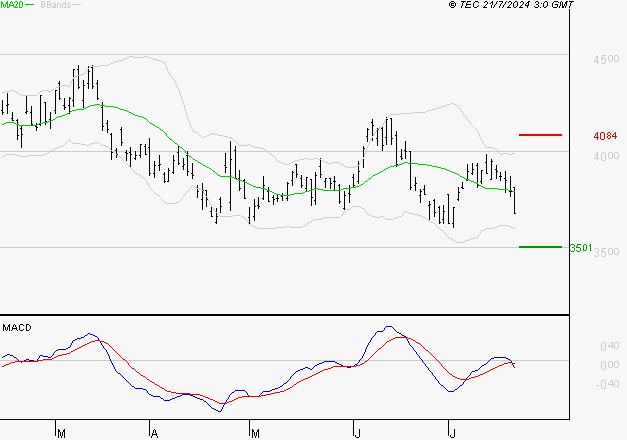This screenshot has width=627, height=440.
Task: Click the 4500 price axis label
Action: coord(606,59)
